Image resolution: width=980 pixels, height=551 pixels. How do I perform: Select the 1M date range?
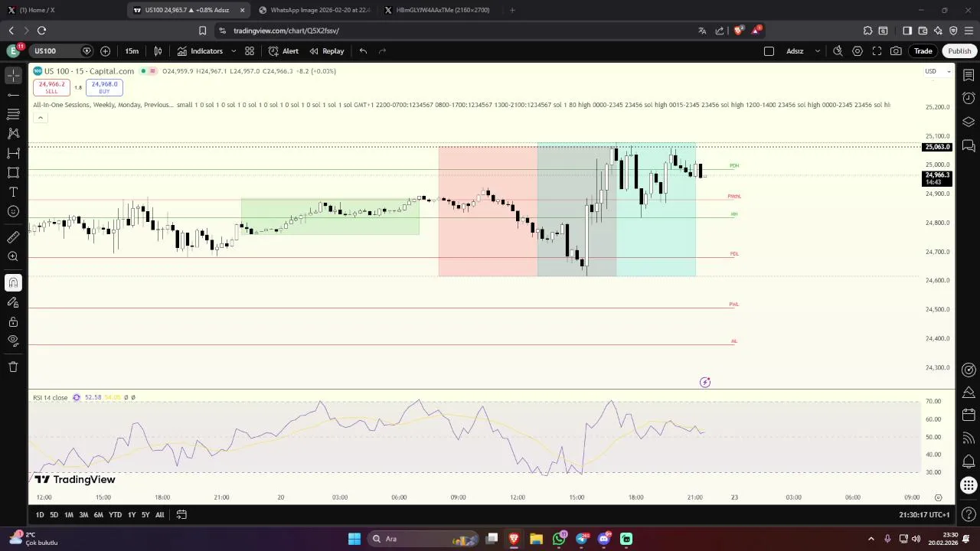click(68, 515)
